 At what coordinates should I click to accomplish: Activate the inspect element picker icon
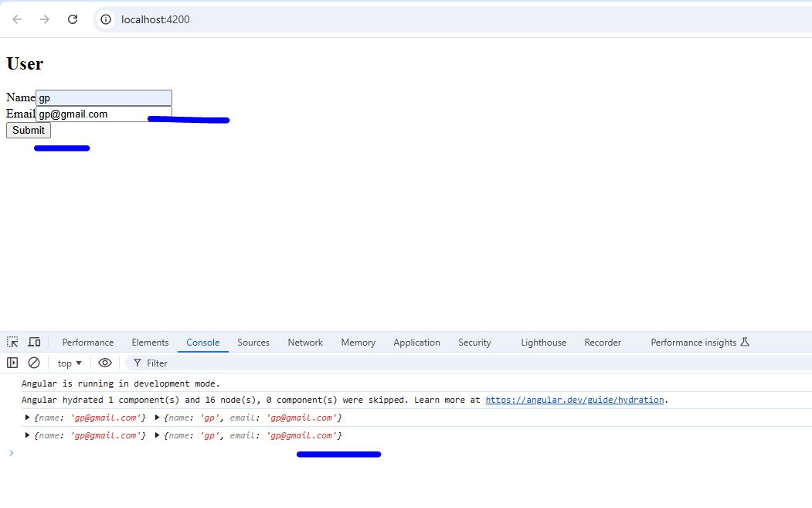coord(12,342)
